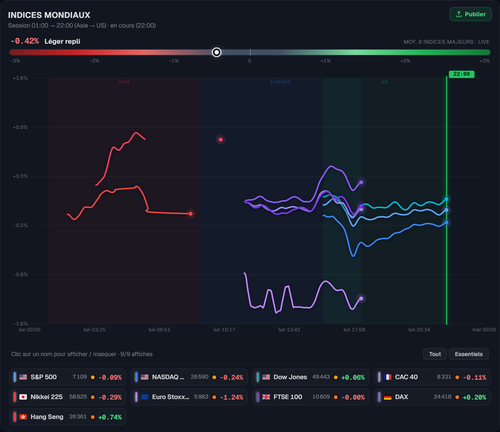The image size is (500, 432).
Task: Click the 'EUROPE' session label
Action: [x=280, y=82]
